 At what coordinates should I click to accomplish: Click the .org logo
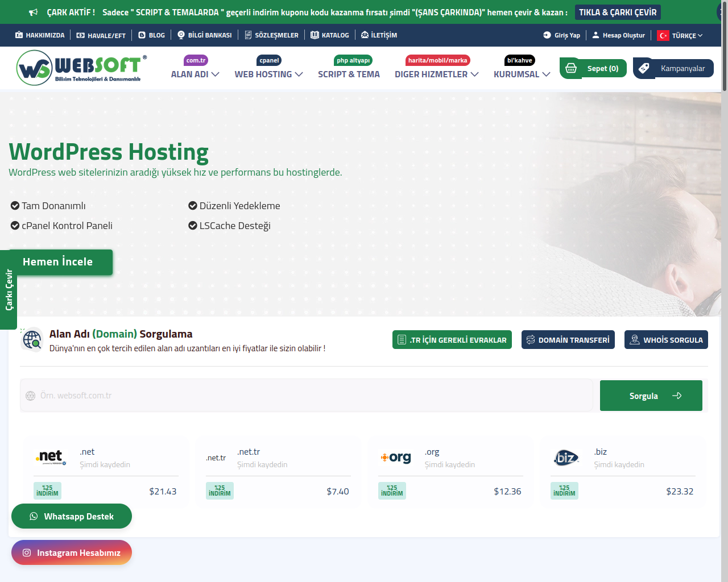[396, 458]
